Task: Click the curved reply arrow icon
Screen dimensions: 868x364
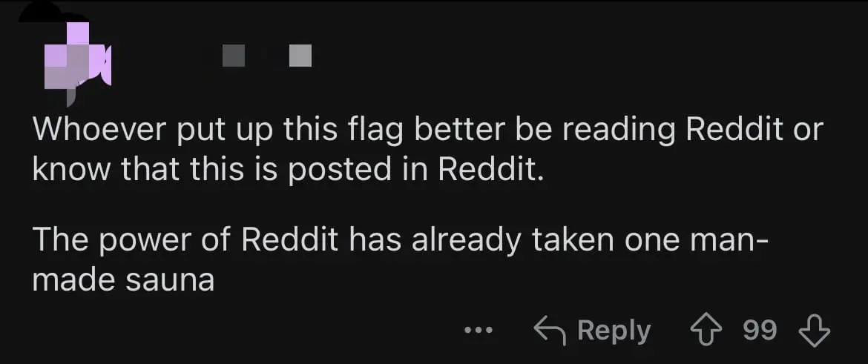Action: 550,330
